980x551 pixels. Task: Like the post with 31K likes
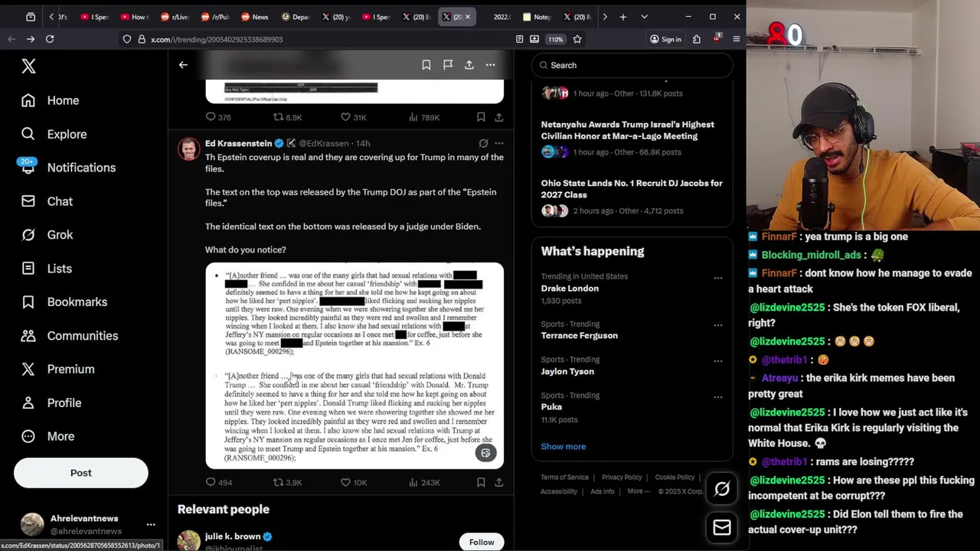click(354, 117)
